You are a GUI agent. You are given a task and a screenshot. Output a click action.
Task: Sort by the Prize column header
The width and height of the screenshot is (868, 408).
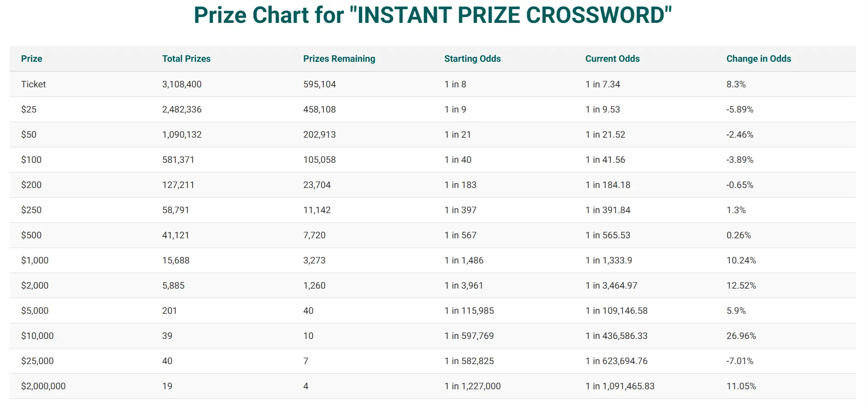[x=32, y=59]
